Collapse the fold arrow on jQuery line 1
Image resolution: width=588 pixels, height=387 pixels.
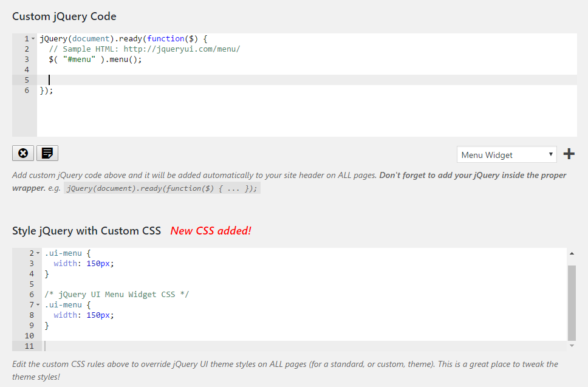click(x=33, y=39)
